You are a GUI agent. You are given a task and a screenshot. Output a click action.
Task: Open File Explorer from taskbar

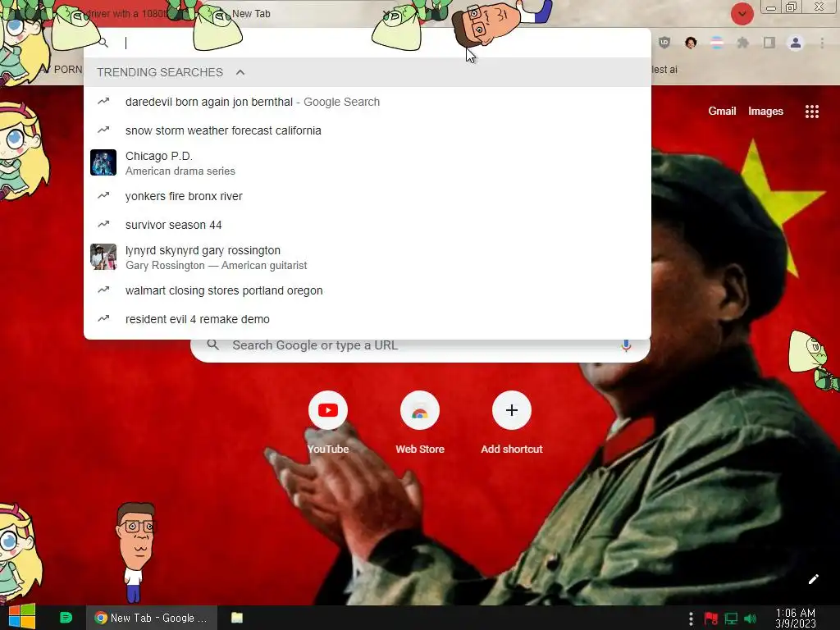point(237,618)
